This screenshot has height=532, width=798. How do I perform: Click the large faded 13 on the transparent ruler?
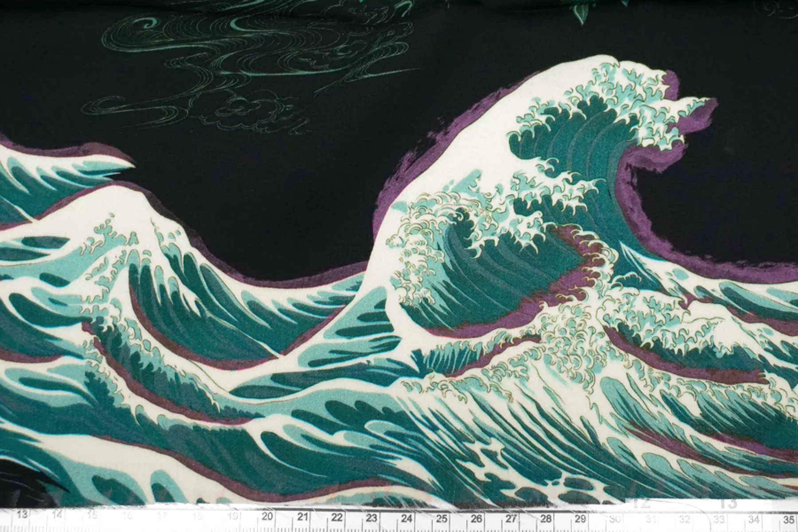[x=729, y=502]
